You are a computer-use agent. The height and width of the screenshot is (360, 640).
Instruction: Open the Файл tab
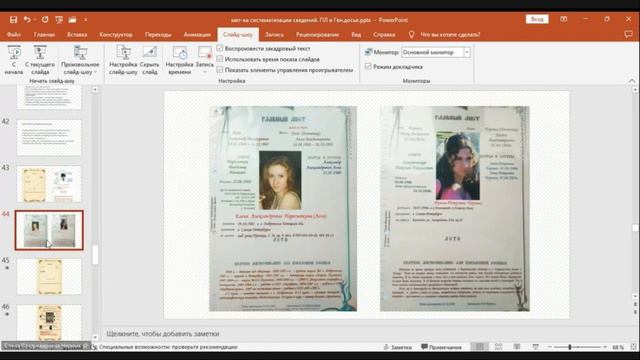click(13, 35)
